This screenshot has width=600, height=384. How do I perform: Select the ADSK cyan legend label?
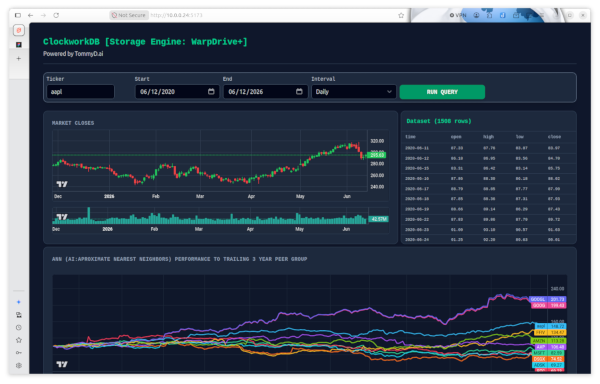tap(549, 365)
